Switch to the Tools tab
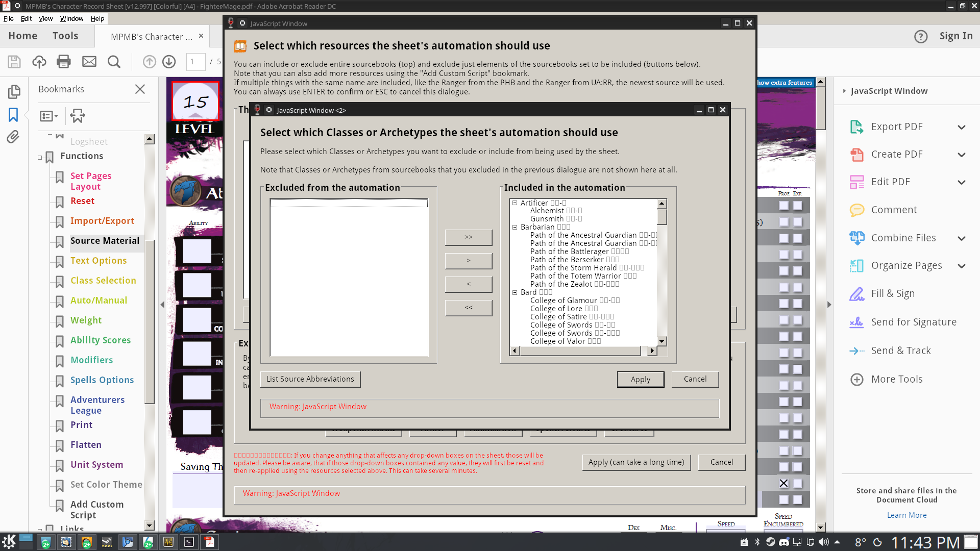This screenshot has height=551, width=980. click(x=65, y=36)
